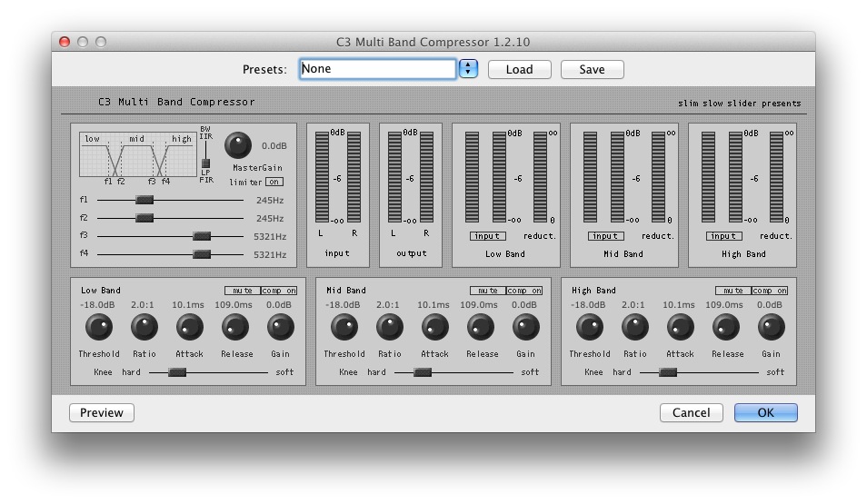Click the High Band Gain knob
Image resolution: width=867 pixels, height=504 pixels.
771,327
